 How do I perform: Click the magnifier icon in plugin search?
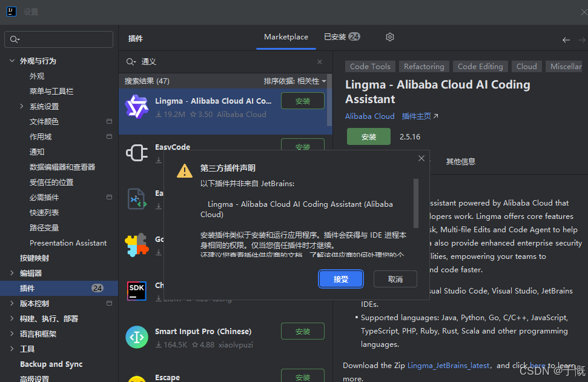coord(131,62)
